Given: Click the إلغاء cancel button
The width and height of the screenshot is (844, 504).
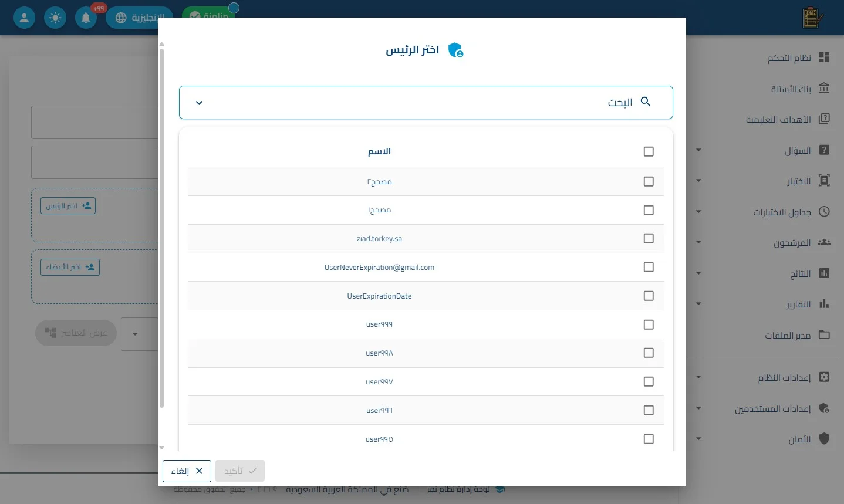Looking at the screenshot, I should pyautogui.click(x=187, y=471).
